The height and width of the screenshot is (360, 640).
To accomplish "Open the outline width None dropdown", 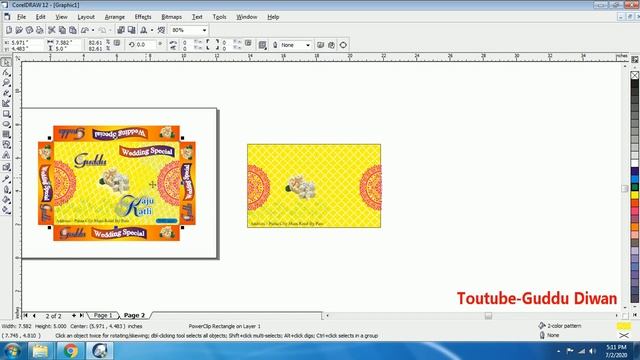I will pyautogui.click(x=308, y=45).
